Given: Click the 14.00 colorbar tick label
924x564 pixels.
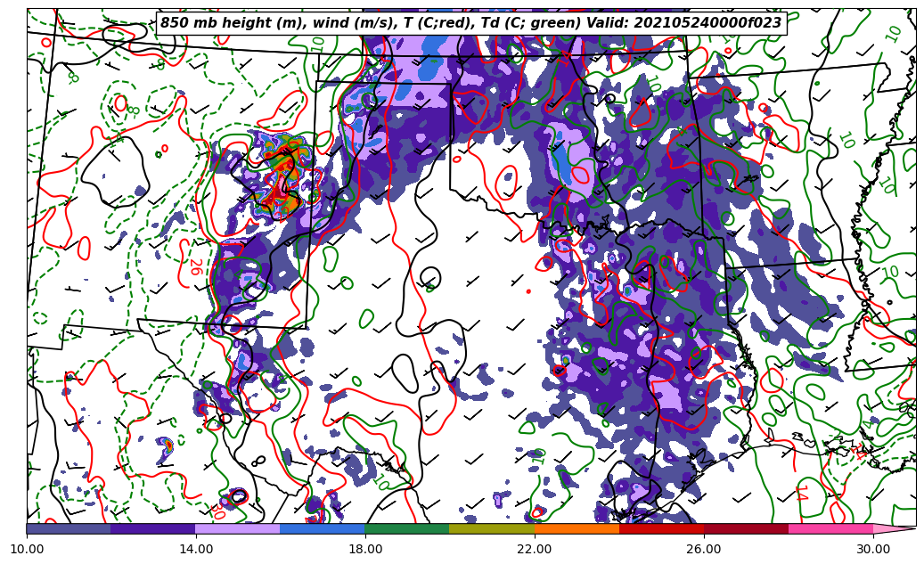Looking at the screenshot, I should (196, 549).
